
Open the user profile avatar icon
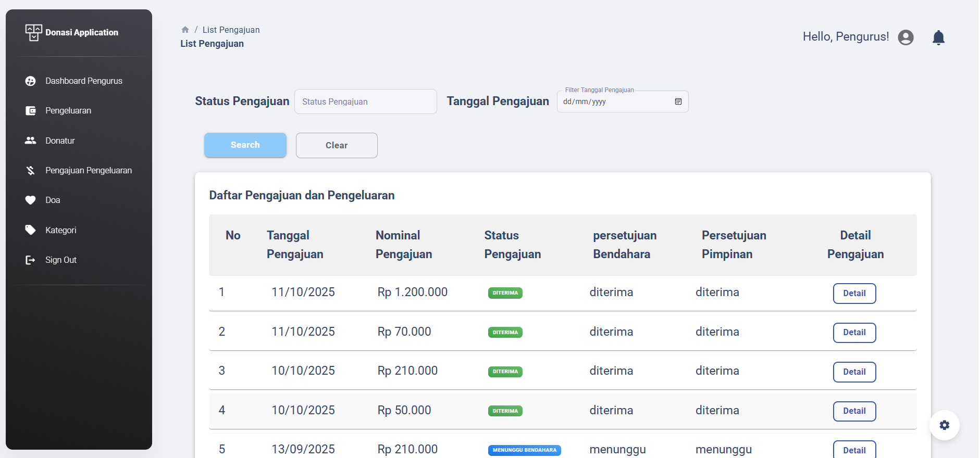click(x=905, y=37)
